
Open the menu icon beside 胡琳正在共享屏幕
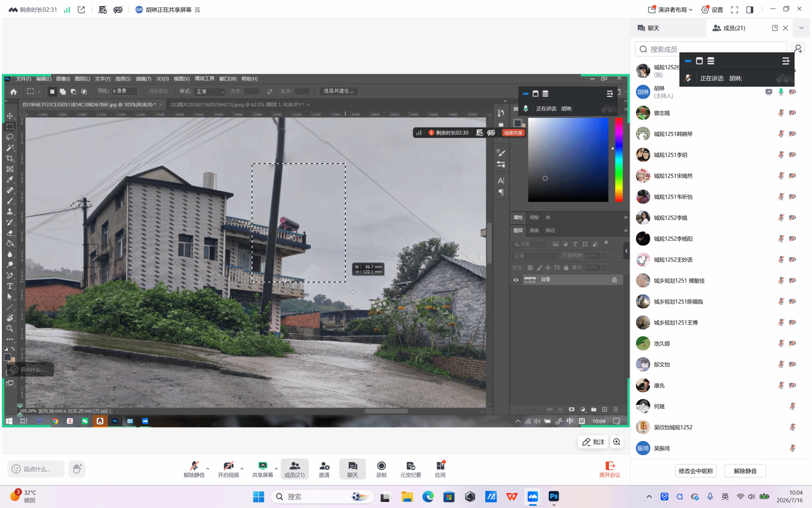(197, 10)
